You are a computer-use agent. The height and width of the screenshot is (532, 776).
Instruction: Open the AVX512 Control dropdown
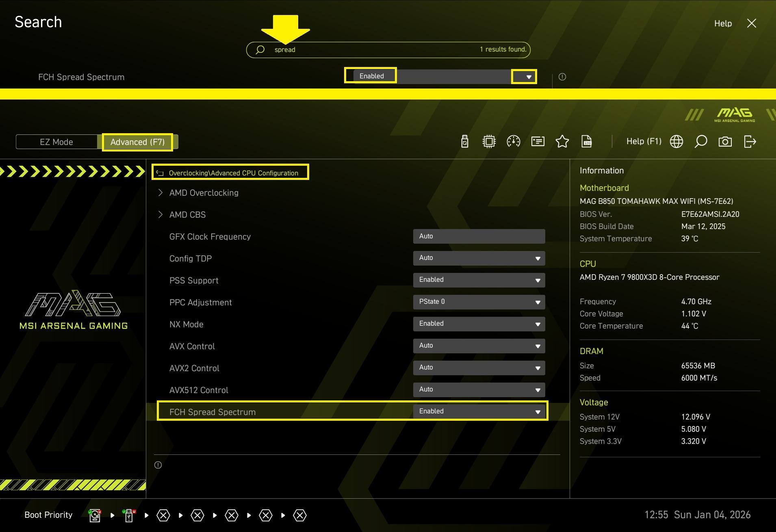pos(479,390)
